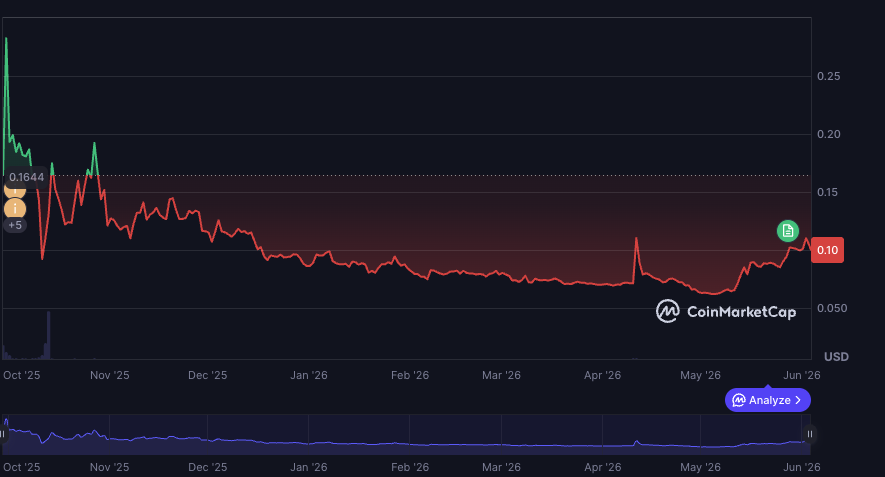
Task: Click the 0.1644 opening price label
Action: coord(26,177)
